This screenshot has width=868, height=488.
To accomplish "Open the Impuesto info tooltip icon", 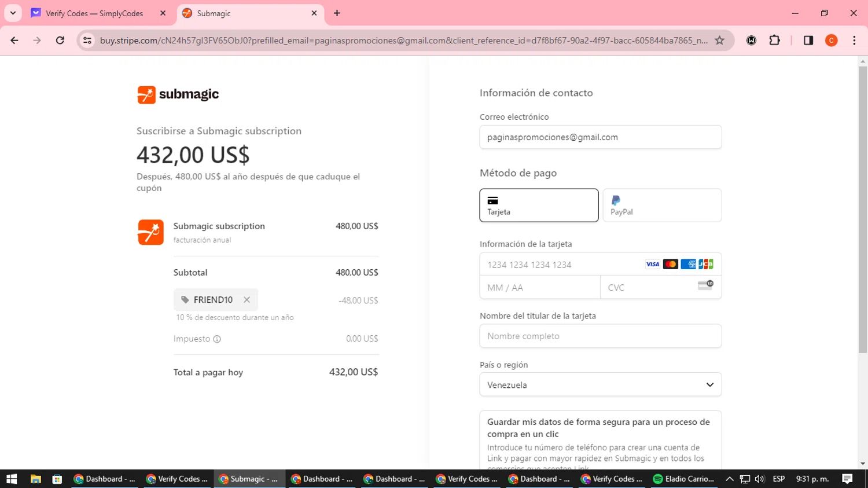I will [217, 339].
